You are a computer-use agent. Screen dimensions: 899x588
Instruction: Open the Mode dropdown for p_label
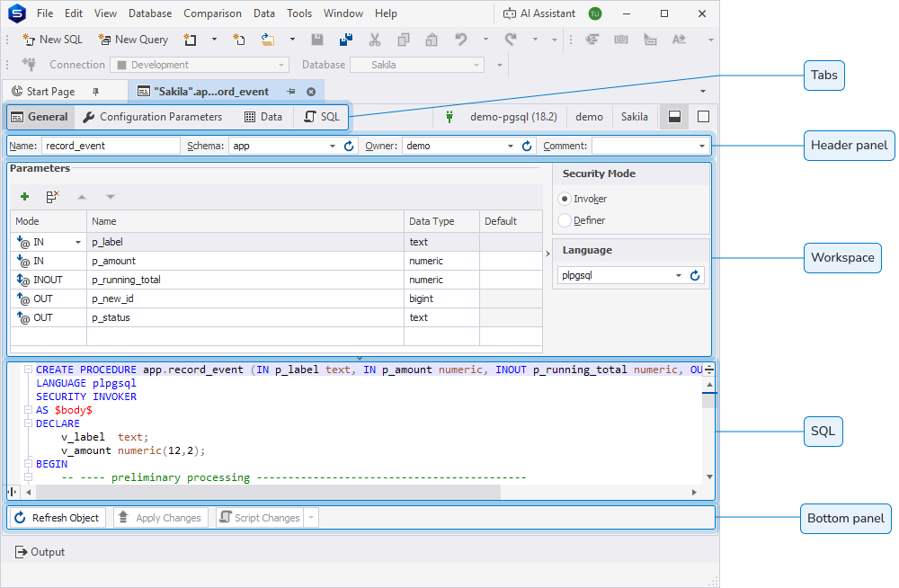78,242
